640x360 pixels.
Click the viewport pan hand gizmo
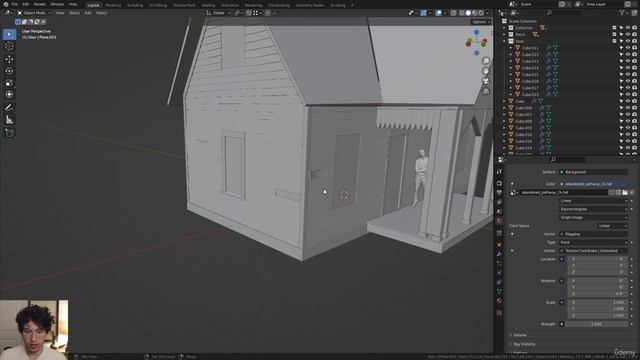click(x=486, y=71)
